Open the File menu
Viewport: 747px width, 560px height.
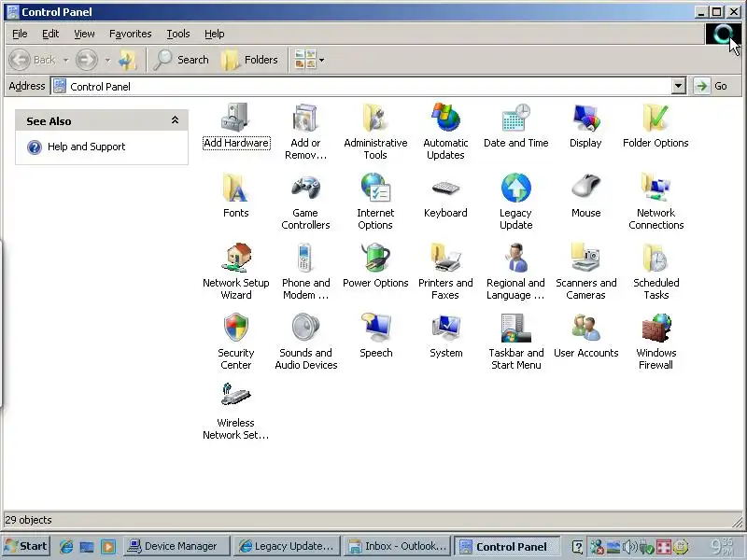pyautogui.click(x=20, y=34)
